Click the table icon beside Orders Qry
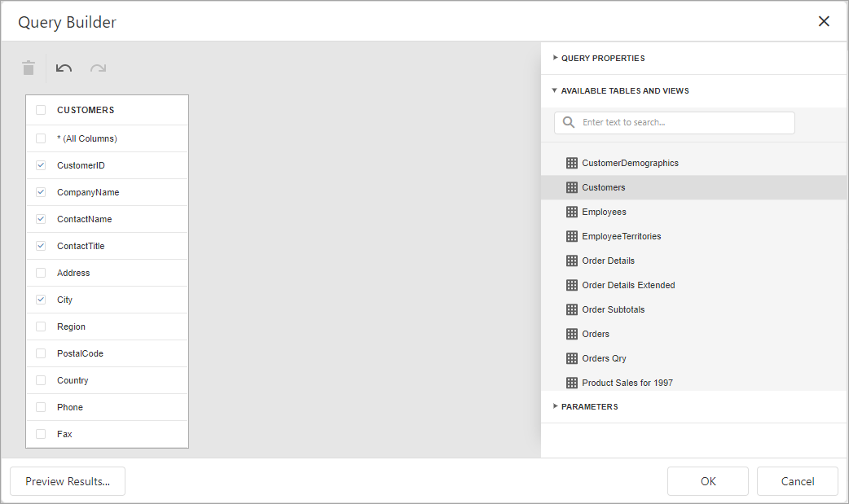The image size is (849, 504). coord(572,358)
